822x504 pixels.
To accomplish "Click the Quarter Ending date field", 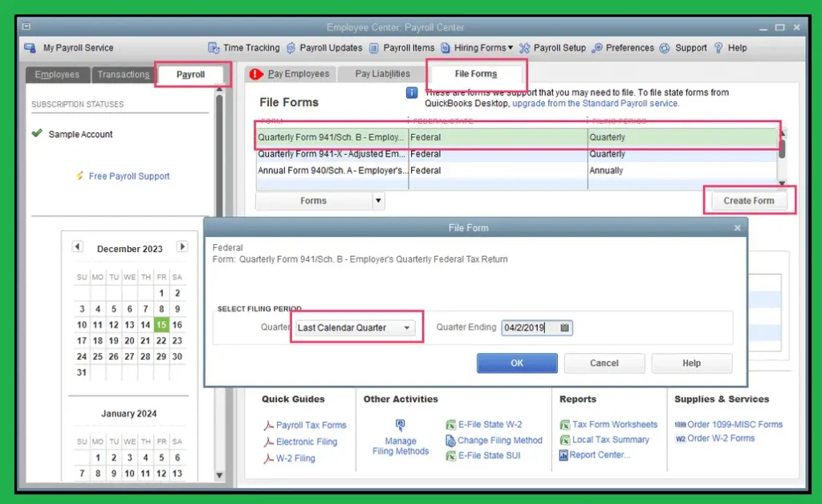I will pos(528,327).
